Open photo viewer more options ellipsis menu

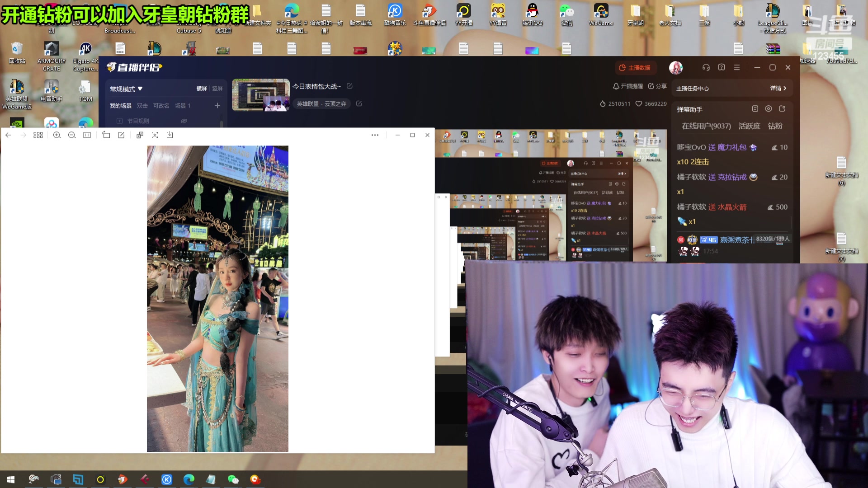[375, 135]
